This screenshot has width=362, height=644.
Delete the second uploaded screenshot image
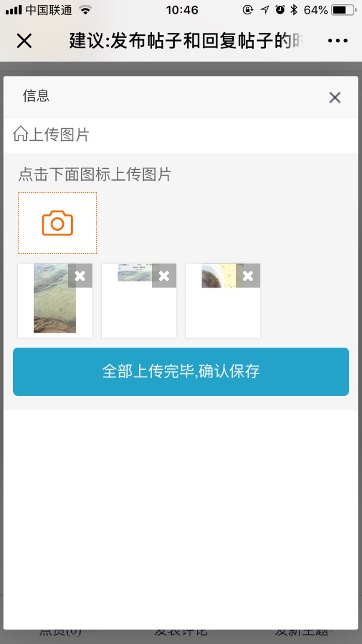click(x=164, y=276)
